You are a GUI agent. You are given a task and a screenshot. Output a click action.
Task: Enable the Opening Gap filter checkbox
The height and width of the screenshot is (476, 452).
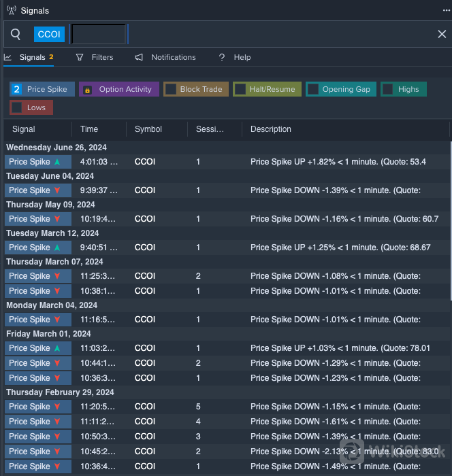pos(313,89)
